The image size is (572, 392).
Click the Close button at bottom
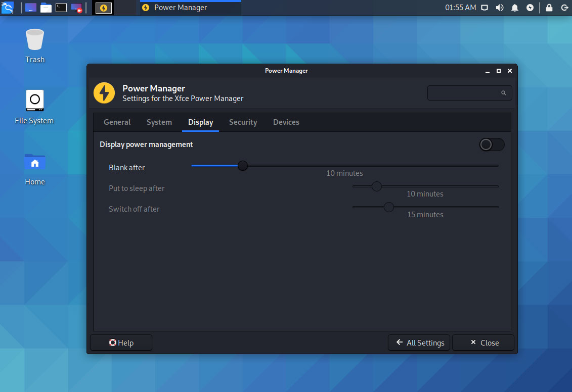483,343
